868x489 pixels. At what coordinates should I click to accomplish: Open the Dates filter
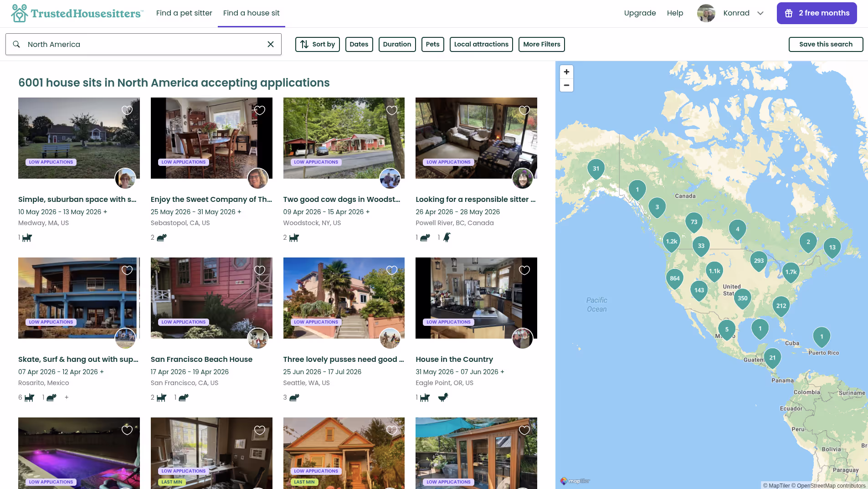pyautogui.click(x=359, y=44)
